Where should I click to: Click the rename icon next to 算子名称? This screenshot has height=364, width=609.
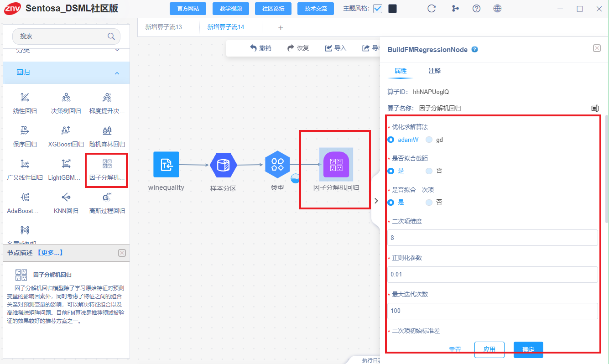(595, 108)
